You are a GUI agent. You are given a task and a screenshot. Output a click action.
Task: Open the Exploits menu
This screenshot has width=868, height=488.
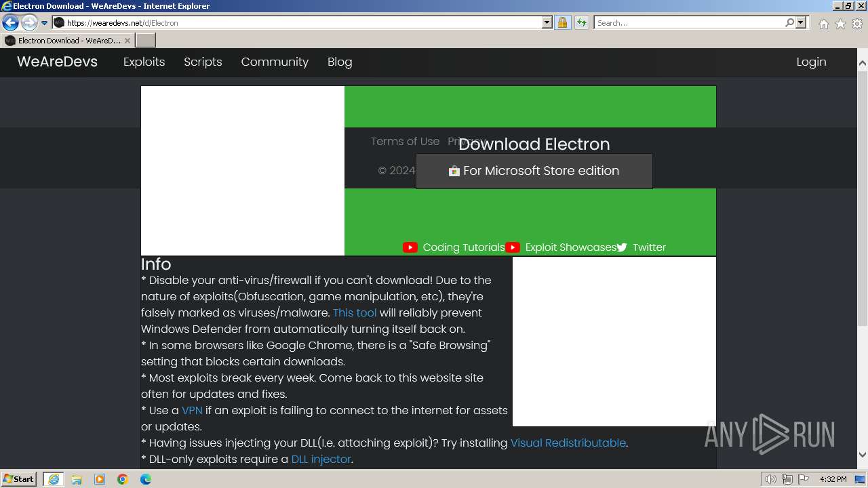point(144,62)
